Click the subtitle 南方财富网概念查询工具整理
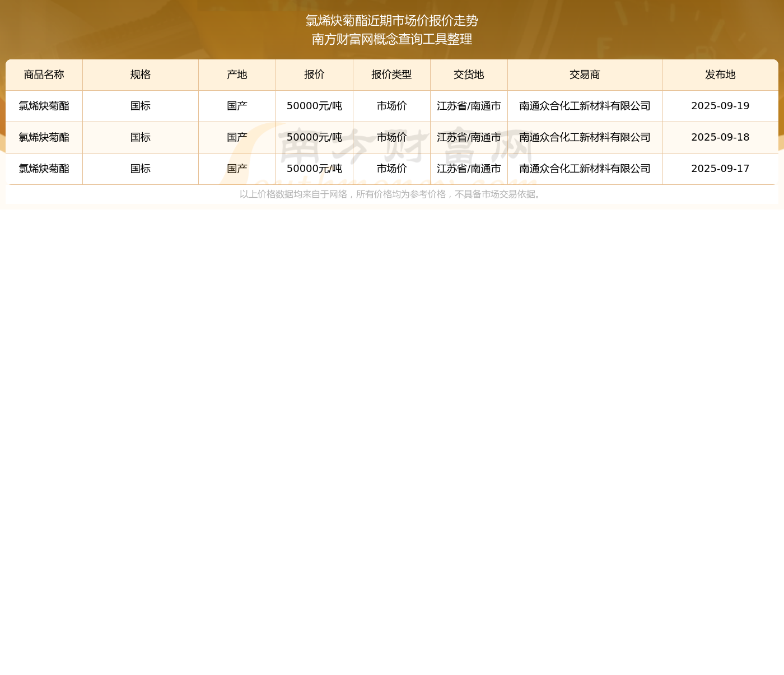Image resolution: width=784 pixels, height=675 pixels. coord(392,39)
